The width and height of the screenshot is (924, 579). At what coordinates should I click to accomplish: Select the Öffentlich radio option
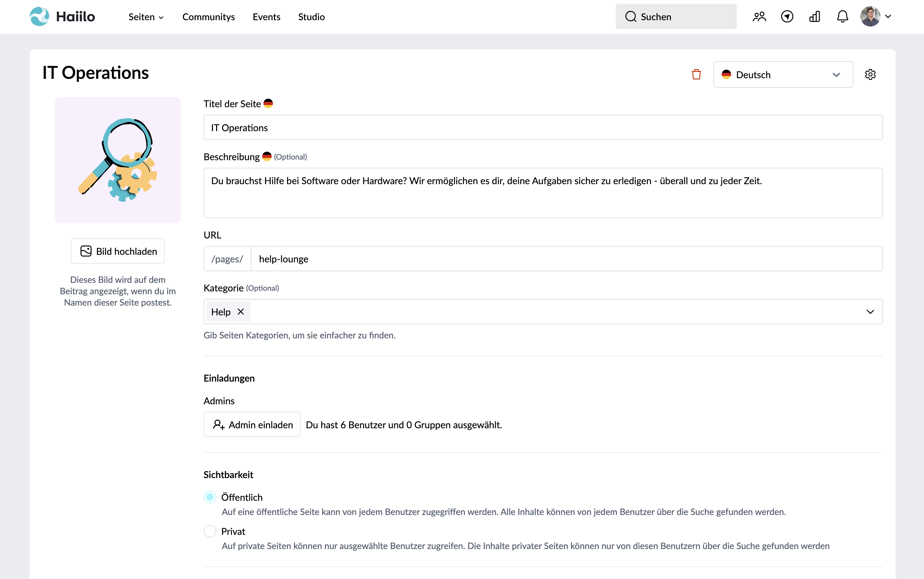210,497
